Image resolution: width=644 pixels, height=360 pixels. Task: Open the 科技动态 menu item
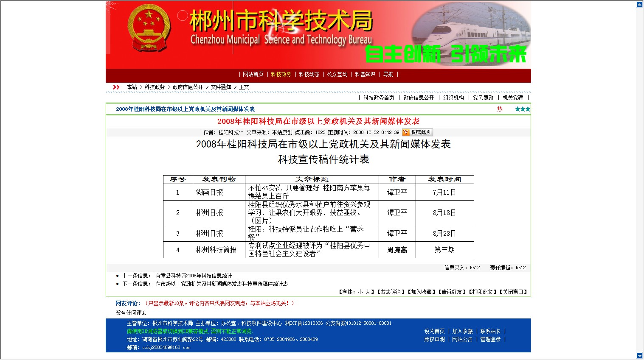coord(309,74)
